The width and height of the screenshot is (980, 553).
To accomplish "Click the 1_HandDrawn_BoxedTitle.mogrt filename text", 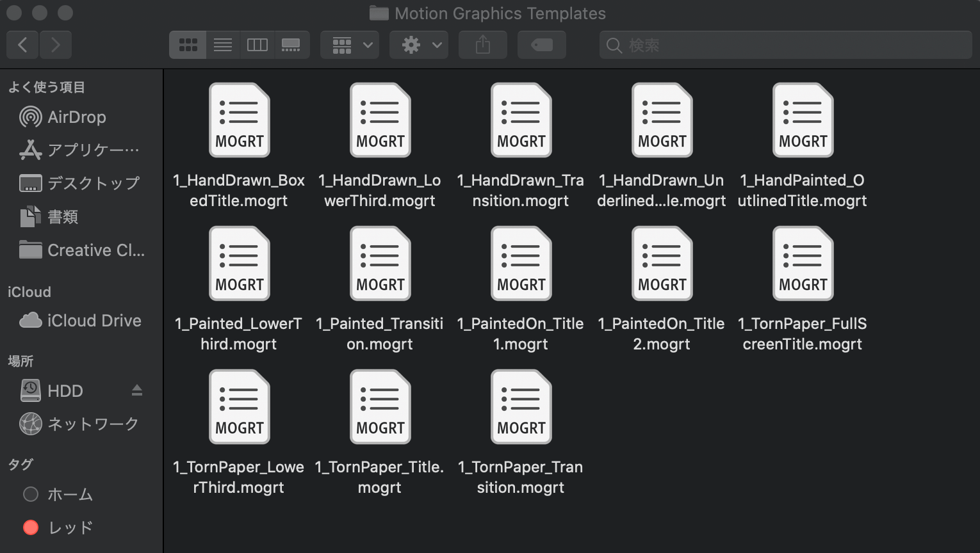I will (239, 190).
